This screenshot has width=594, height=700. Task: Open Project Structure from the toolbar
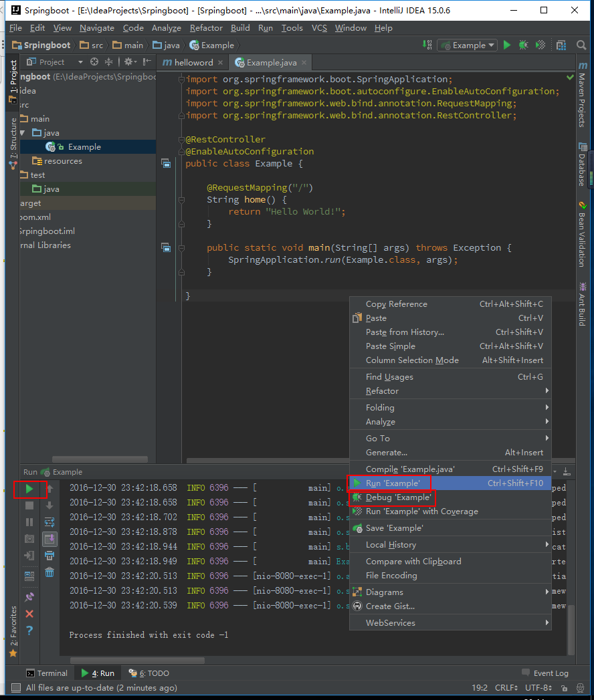(561, 45)
